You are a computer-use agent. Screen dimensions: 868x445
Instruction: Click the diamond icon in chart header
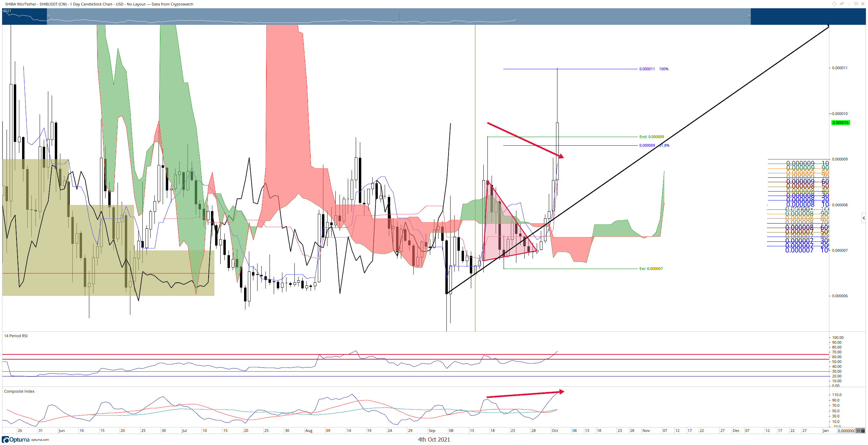tap(835, 4)
